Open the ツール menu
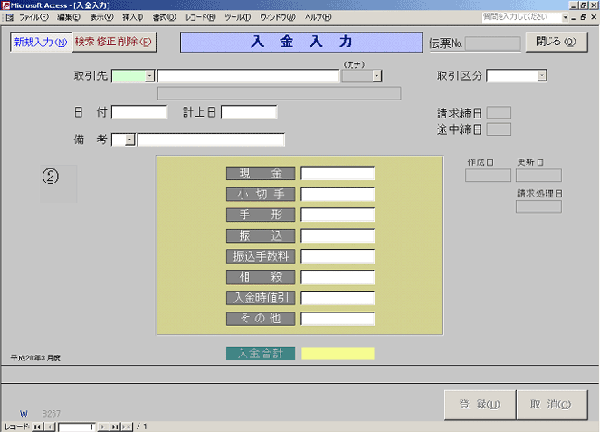 coord(239,18)
